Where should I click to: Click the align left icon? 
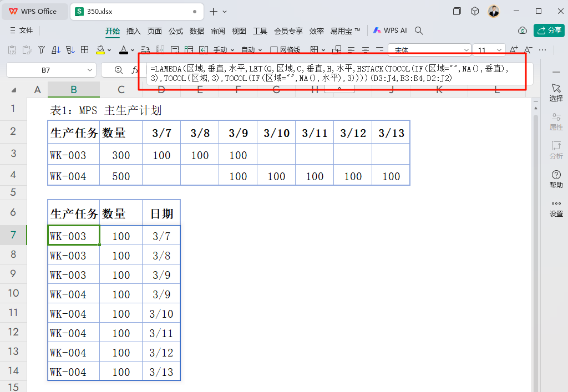(x=351, y=50)
